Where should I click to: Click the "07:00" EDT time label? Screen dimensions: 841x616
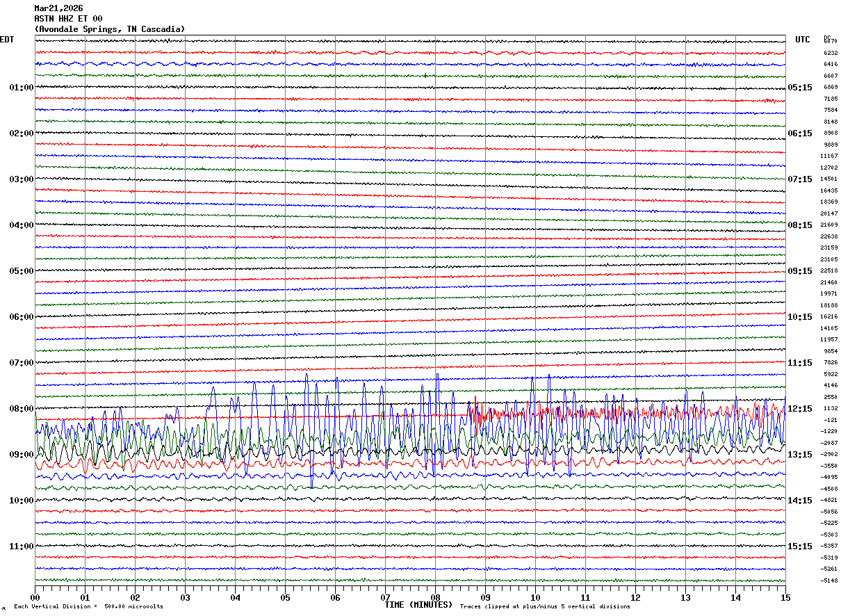coord(22,363)
